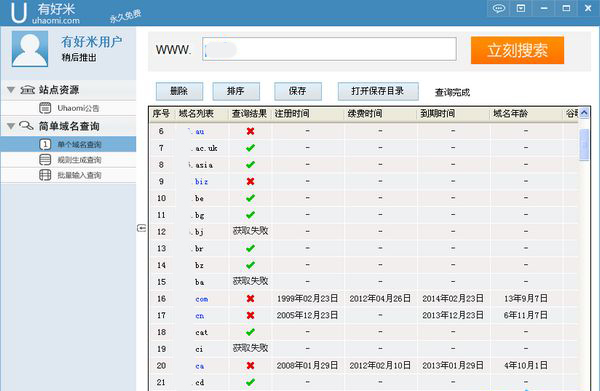Click the green check result for .cd
The height and width of the screenshot is (391, 600).
click(x=250, y=382)
